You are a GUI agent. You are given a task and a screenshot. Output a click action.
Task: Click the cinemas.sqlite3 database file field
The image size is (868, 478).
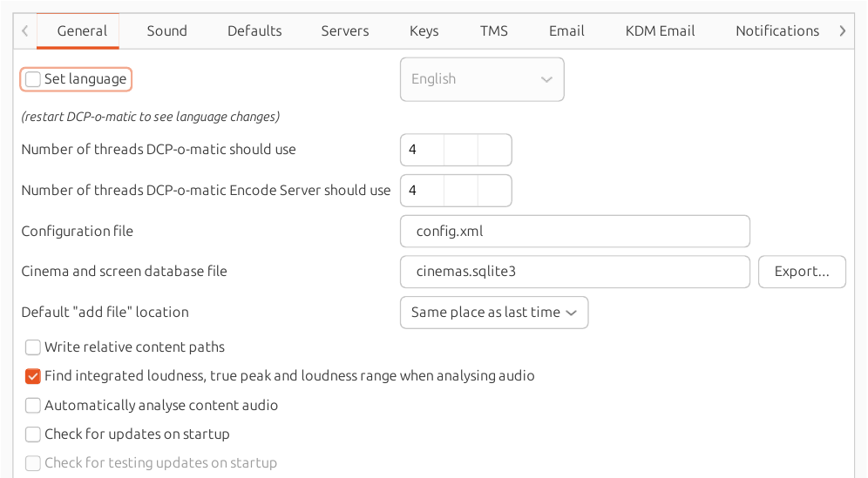point(574,272)
